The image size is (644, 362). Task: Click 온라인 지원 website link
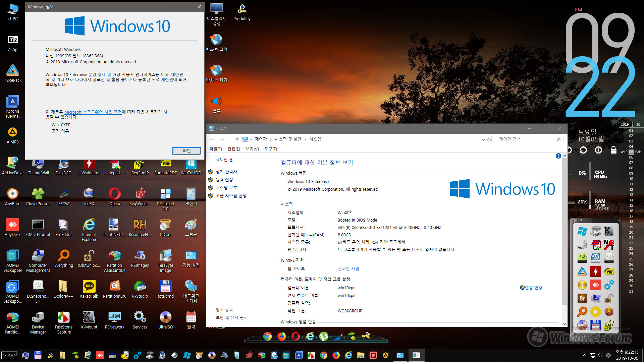[x=348, y=268]
